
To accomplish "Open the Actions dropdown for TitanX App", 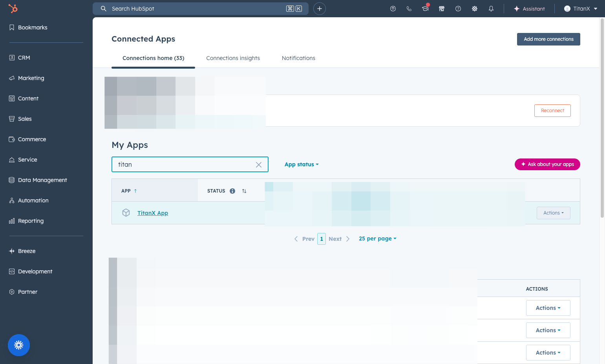I will tap(554, 213).
